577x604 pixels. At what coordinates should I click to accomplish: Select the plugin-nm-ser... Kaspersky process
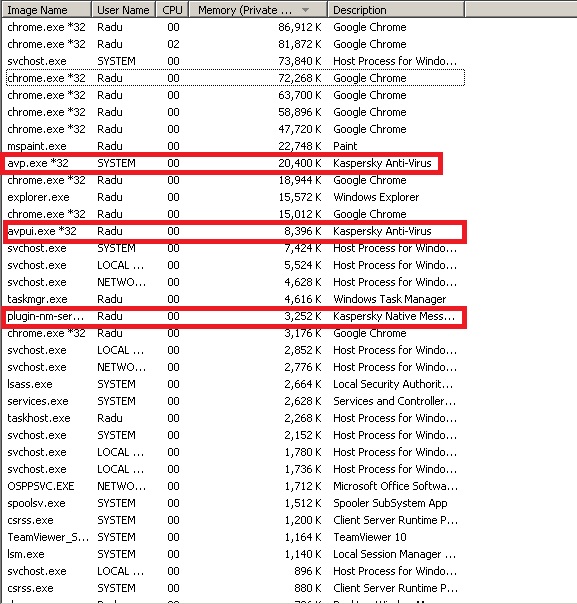click(233, 316)
